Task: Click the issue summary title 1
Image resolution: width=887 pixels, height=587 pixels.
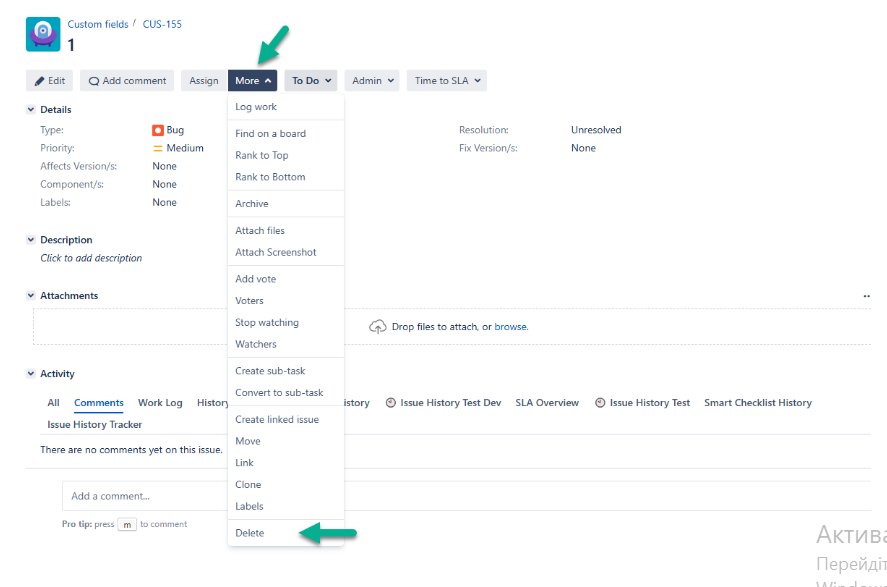Action: tap(71, 45)
